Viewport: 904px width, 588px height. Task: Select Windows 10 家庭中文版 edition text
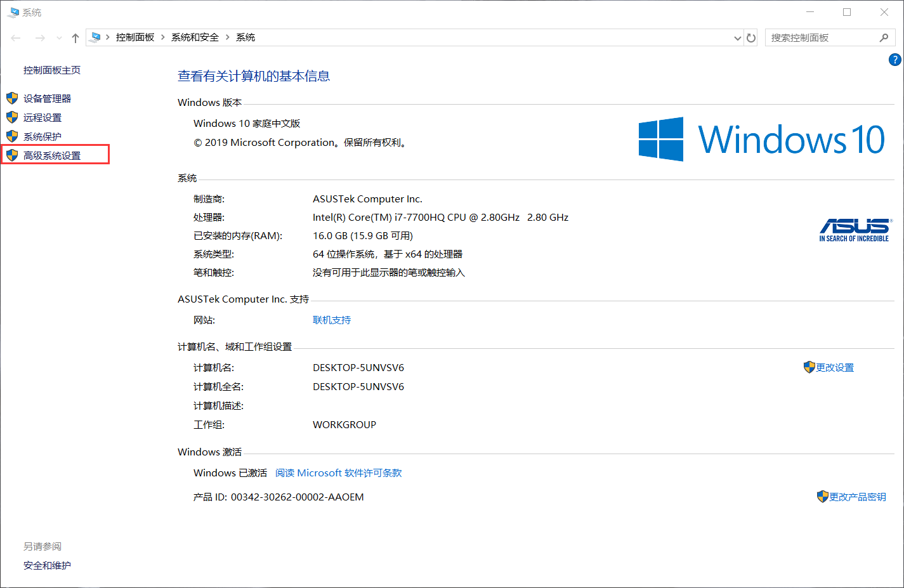[x=247, y=124]
